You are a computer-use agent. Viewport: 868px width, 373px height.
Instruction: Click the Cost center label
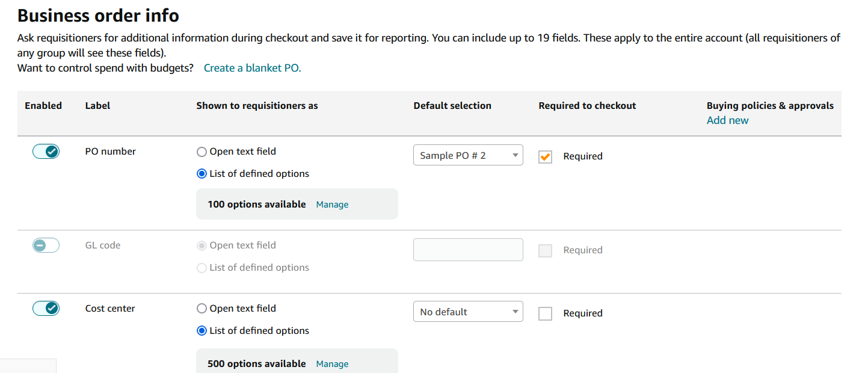coord(110,309)
